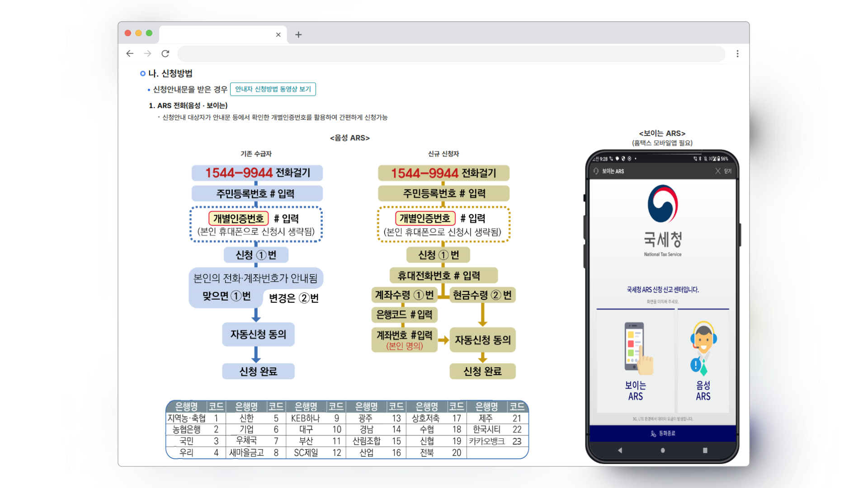Click the browser back arrow
Screen dimensions: 868x488
pos(130,54)
